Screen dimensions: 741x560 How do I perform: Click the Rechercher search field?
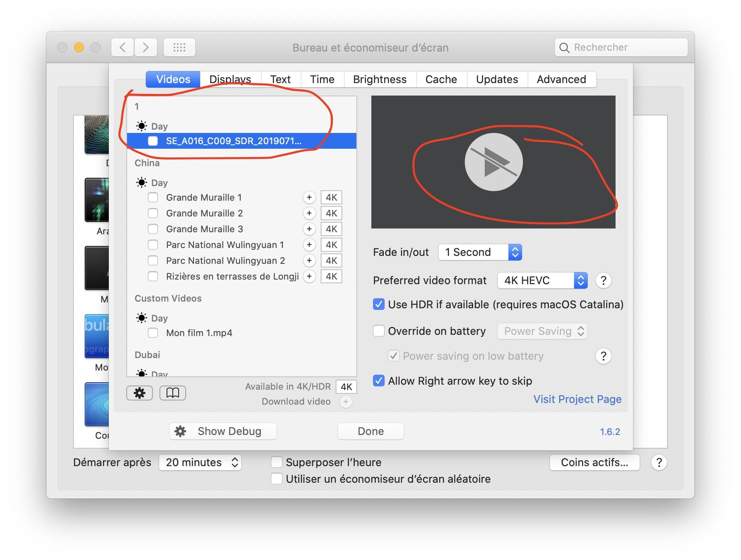tap(621, 47)
